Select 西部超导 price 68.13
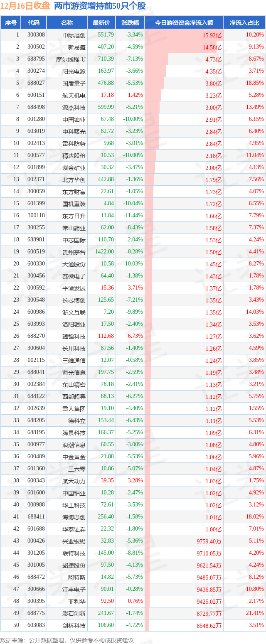 pos(107,396)
